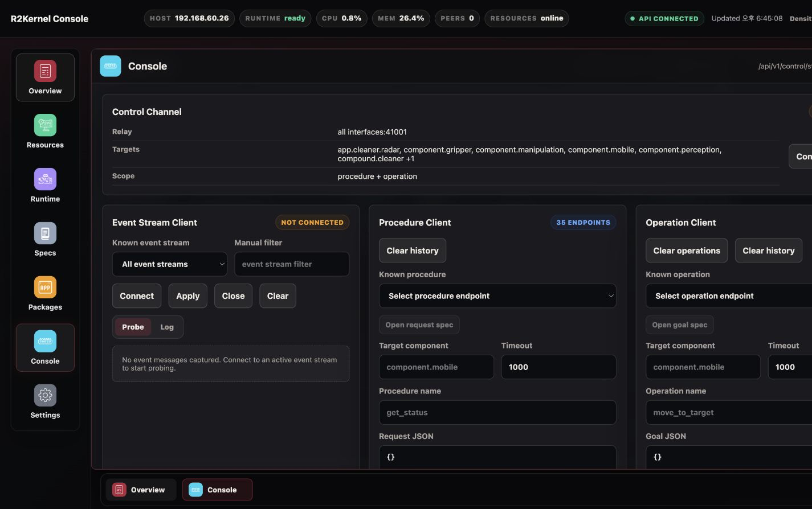Open the Packages sidebar icon

tap(45, 288)
